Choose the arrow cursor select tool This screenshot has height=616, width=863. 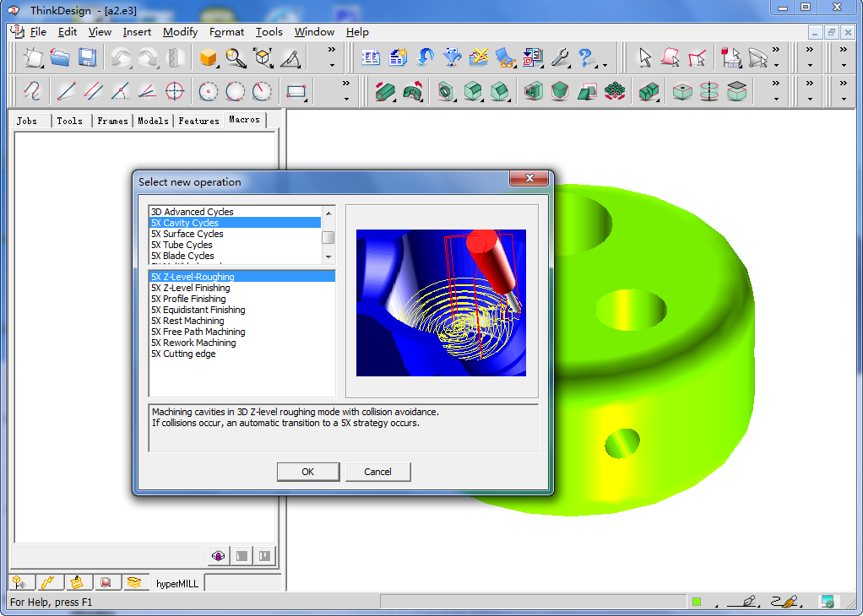[644, 57]
